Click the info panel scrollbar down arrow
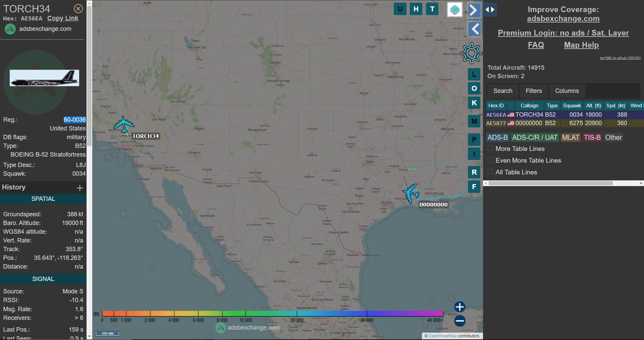The image size is (644, 340). [89, 336]
